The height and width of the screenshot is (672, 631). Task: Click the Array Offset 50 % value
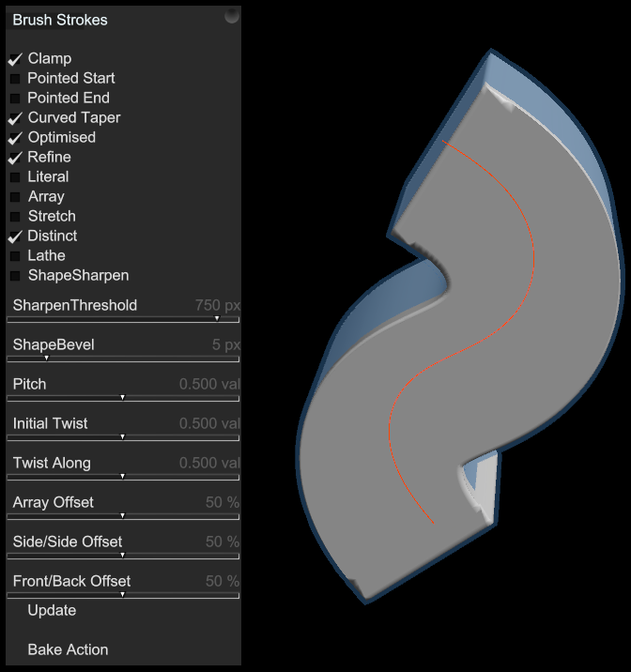click(223, 502)
